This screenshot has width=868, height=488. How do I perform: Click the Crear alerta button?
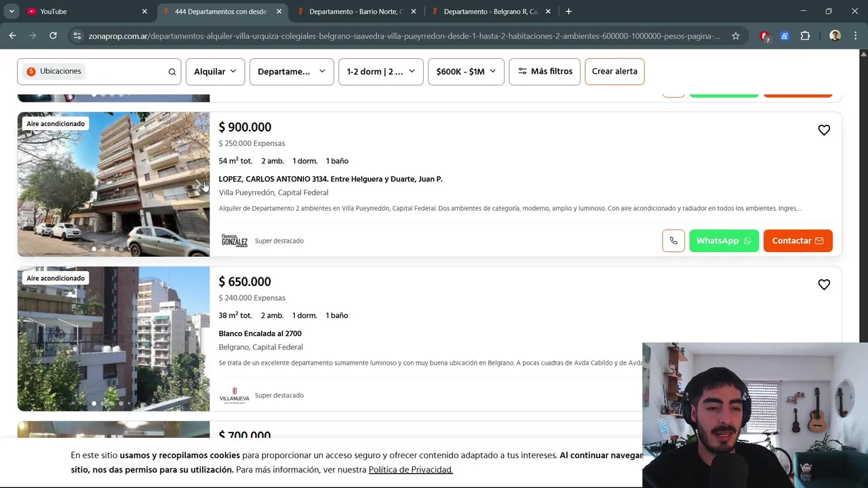(x=614, y=71)
